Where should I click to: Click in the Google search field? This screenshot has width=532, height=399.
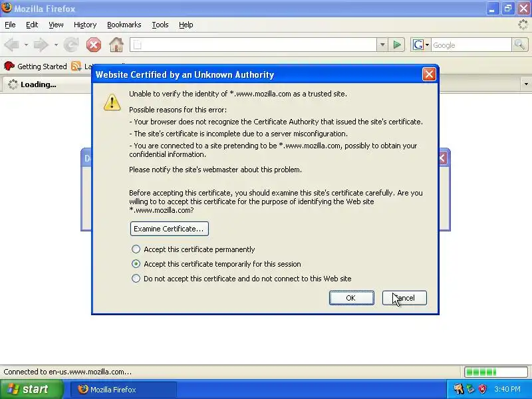[471, 45]
